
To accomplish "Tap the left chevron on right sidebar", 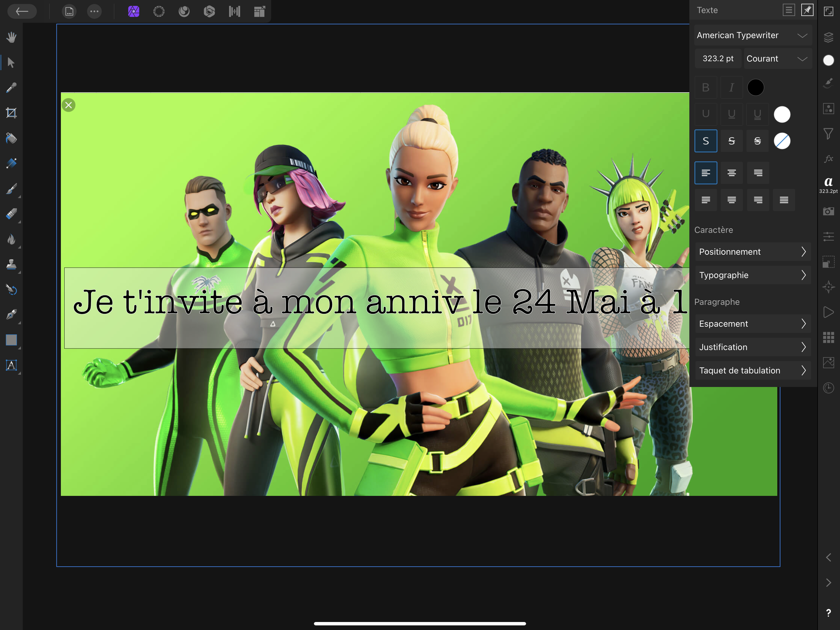I will [829, 557].
